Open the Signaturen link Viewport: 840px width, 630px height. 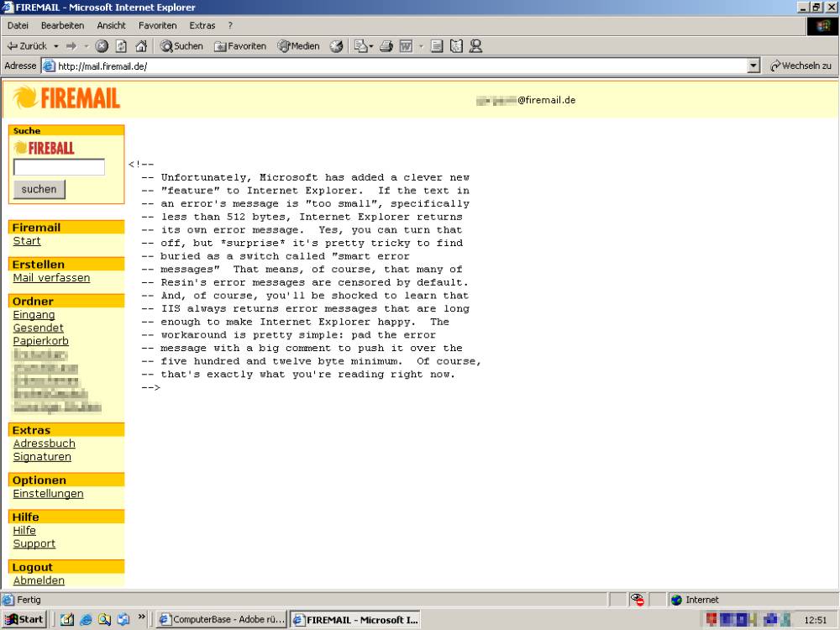[x=42, y=457]
